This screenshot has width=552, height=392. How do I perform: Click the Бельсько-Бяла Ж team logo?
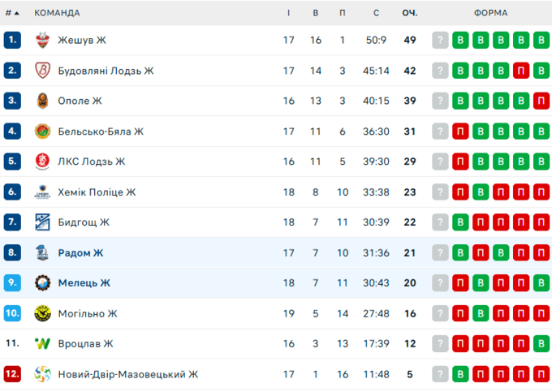[x=43, y=131]
